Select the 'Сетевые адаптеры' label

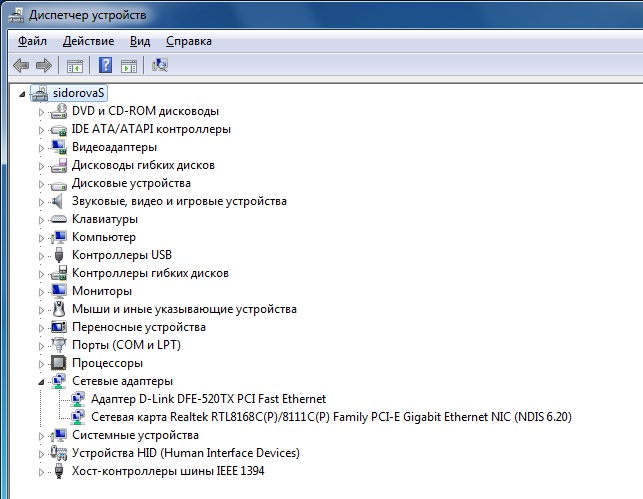[122, 381]
